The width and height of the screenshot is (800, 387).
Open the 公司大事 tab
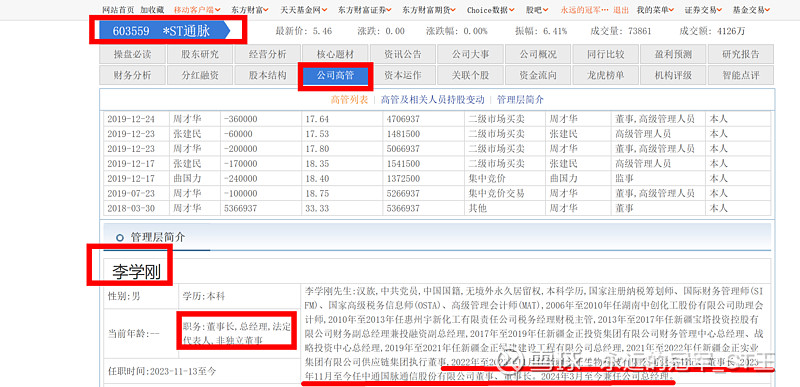(x=470, y=54)
